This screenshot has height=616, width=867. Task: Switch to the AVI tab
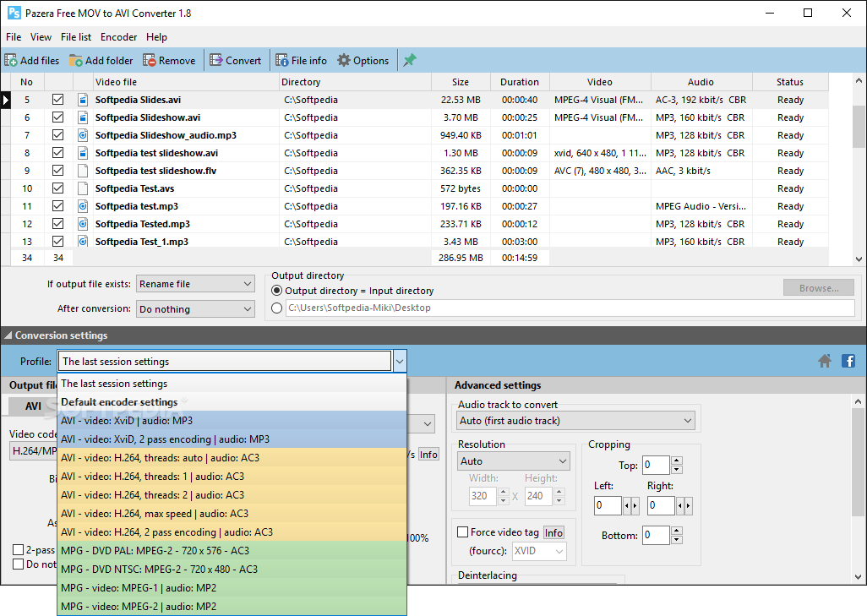(33, 406)
